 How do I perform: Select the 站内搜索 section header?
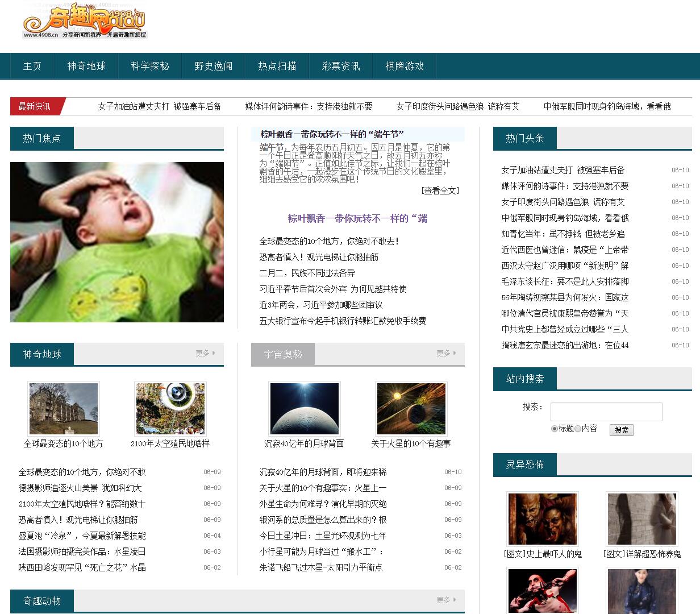click(525, 379)
